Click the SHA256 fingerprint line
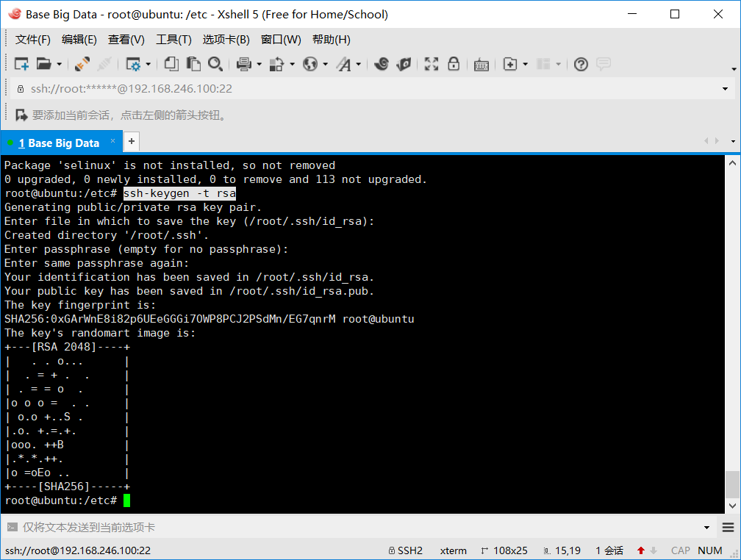This screenshot has height=560, width=741. click(209, 319)
